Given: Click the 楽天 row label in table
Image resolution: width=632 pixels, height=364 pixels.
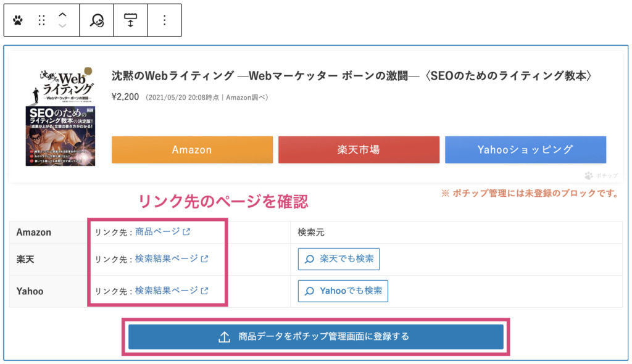Looking at the screenshot, I should click(25, 259).
